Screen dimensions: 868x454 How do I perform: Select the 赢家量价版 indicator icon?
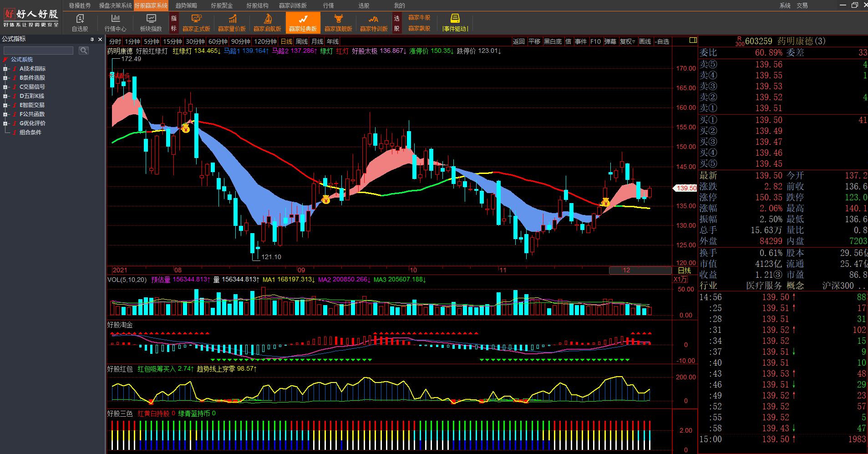[232, 23]
